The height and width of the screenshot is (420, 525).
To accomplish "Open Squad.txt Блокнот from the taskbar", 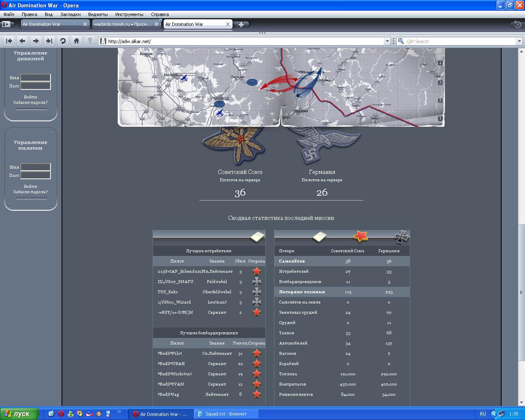I will tap(225, 414).
